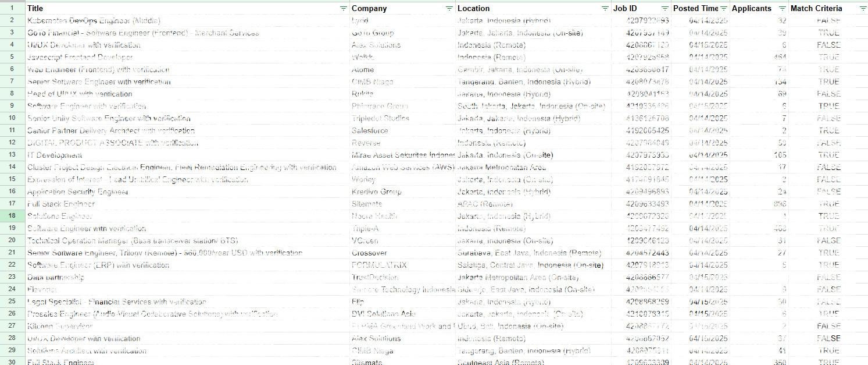The image size is (868, 365).
Task: Select the applicants value 350
Action: (759, 362)
